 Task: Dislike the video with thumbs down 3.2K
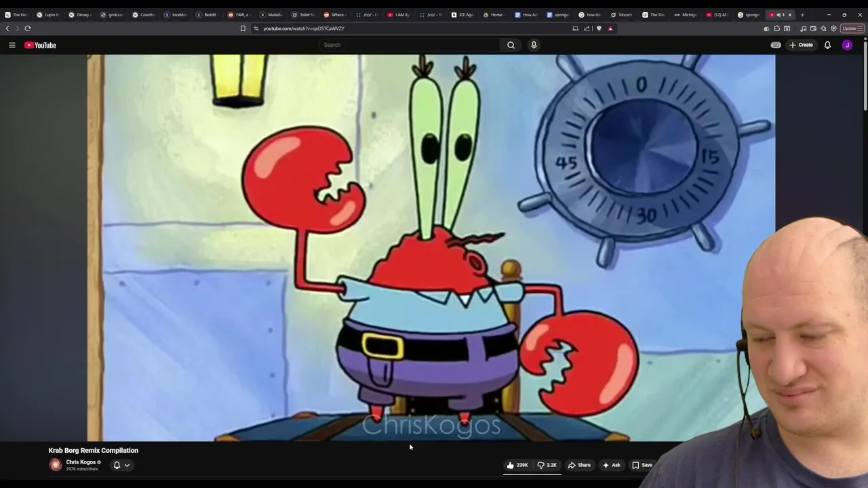click(547, 465)
